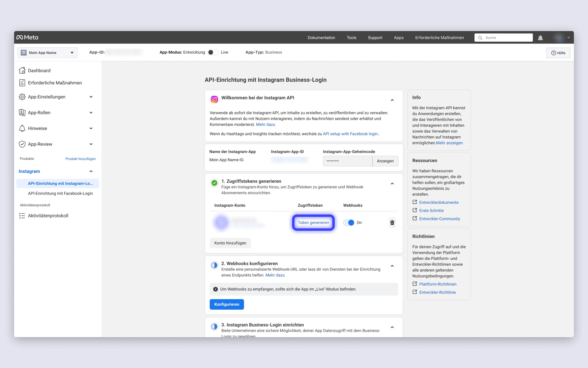Open Tools in top navigation
The image size is (588, 368).
(351, 38)
